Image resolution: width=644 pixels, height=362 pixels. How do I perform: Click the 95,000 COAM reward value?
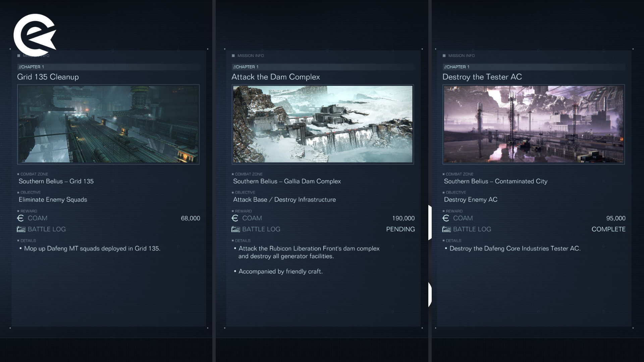click(616, 218)
